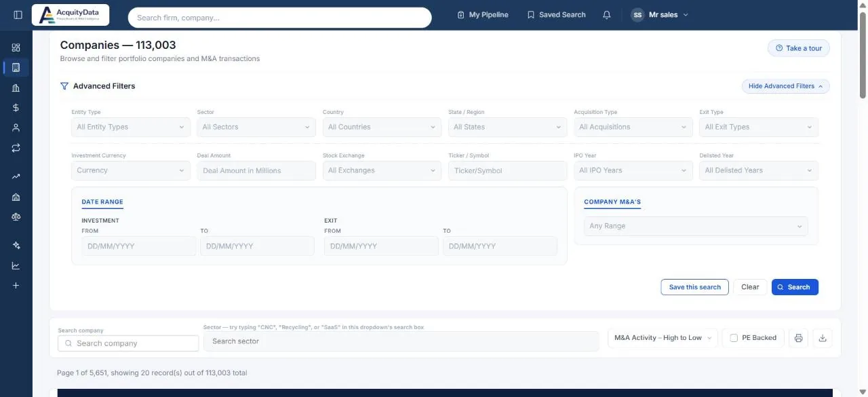Open the Delisted Year dropdown
The image size is (868, 397).
click(759, 170)
